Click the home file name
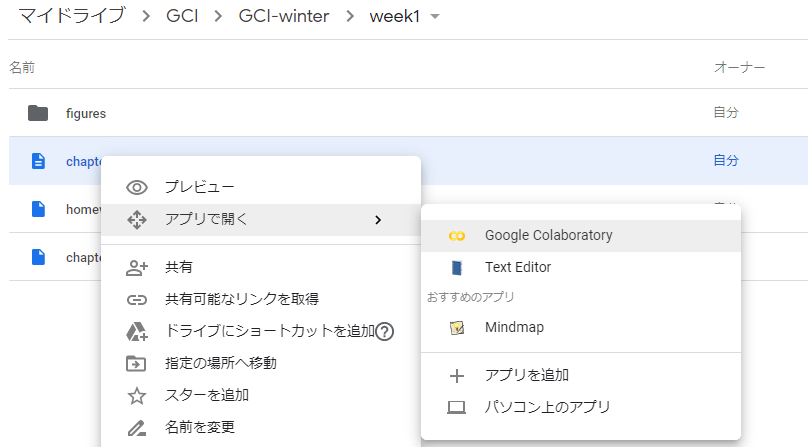This screenshot has height=447, width=808. (83, 209)
